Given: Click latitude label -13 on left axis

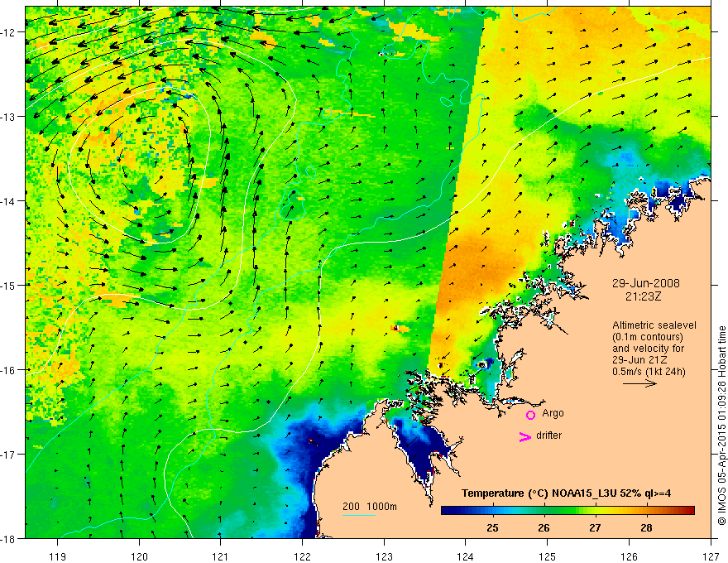Looking at the screenshot, I should point(8,117).
